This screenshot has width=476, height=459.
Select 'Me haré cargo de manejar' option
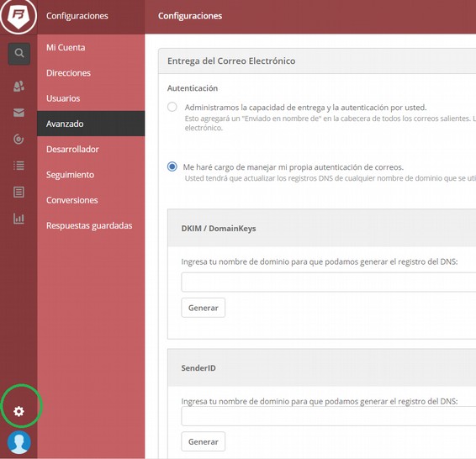coord(172,166)
